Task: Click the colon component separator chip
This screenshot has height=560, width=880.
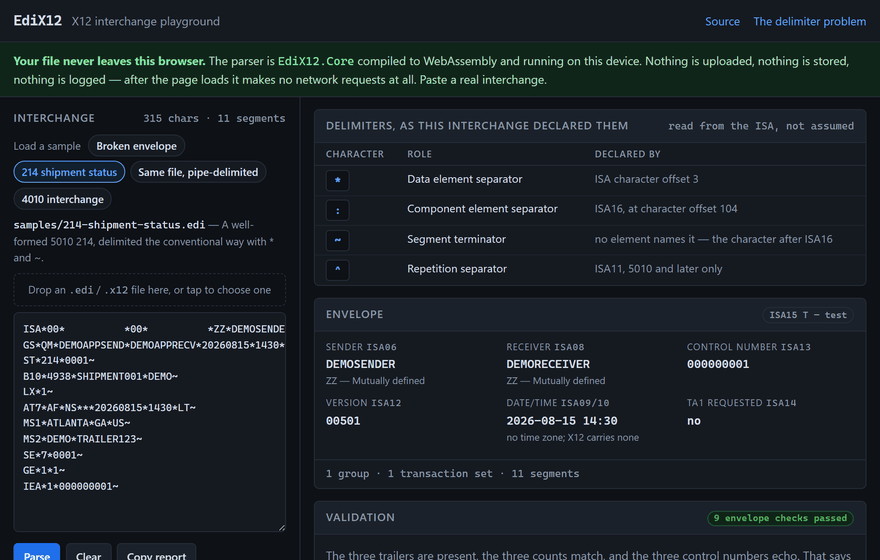Action: tap(337, 210)
